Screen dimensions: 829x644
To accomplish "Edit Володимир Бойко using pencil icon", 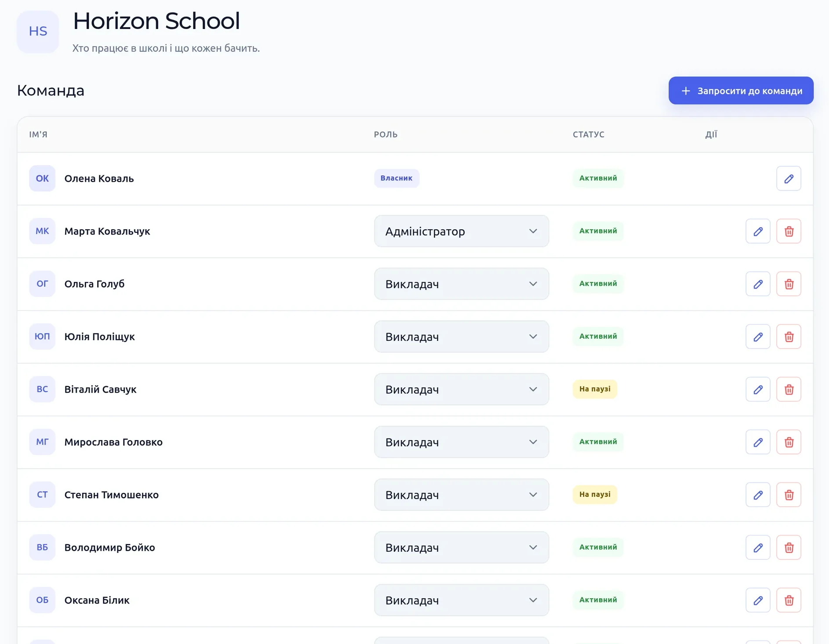I will (758, 547).
